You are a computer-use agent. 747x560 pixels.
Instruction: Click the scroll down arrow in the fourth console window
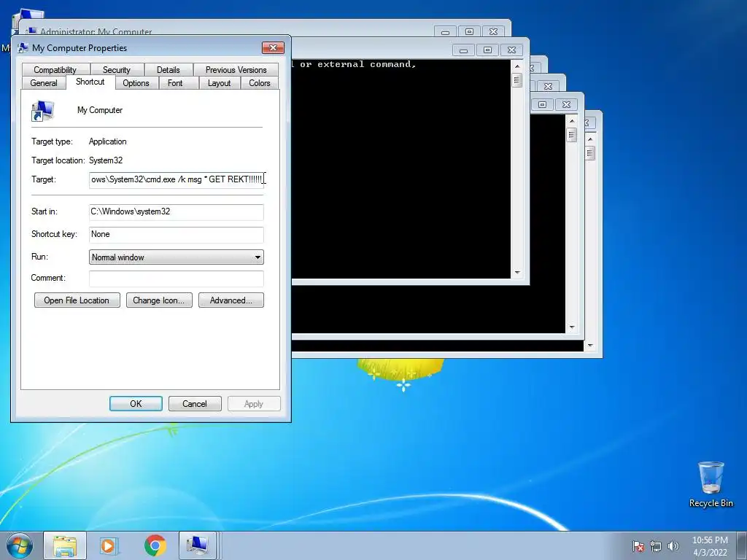(572, 327)
